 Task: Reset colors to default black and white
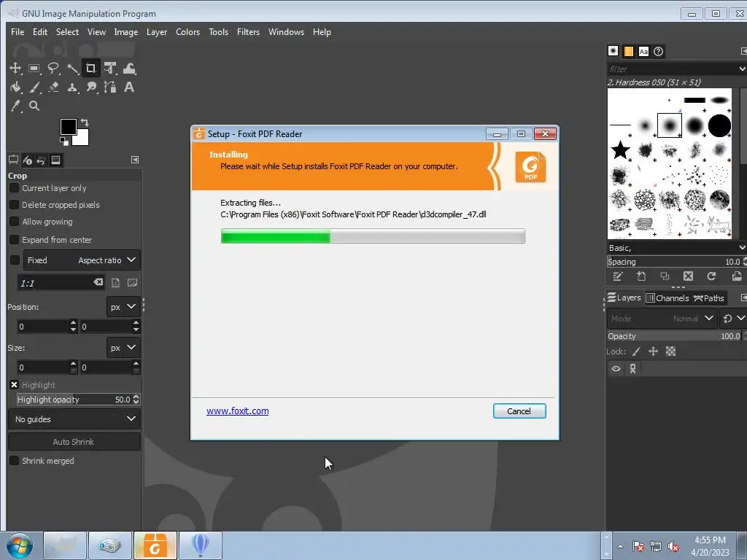(63, 141)
